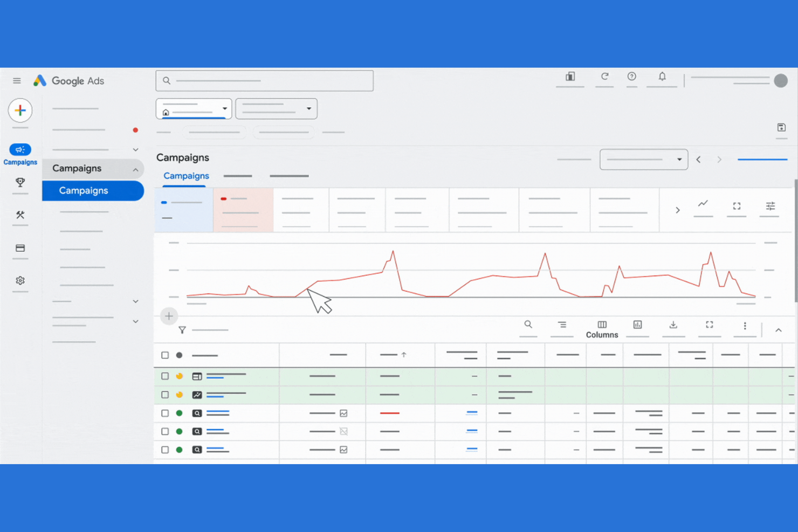Open the Goals trophy icon in the sidebar

[20, 183]
